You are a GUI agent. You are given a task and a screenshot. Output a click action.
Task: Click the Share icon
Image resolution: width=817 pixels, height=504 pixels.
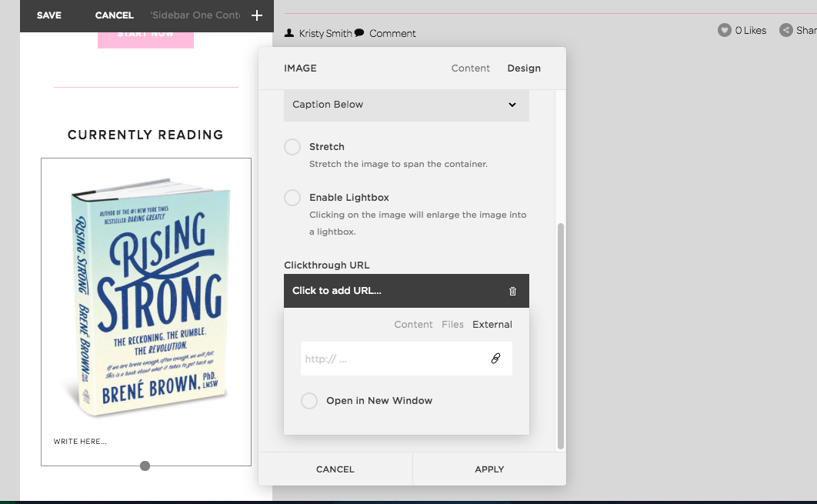click(785, 30)
